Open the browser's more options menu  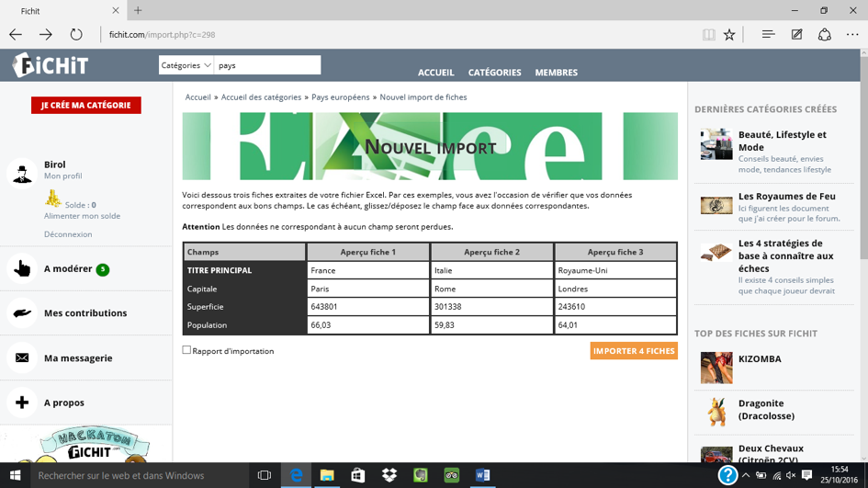coord(852,35)
